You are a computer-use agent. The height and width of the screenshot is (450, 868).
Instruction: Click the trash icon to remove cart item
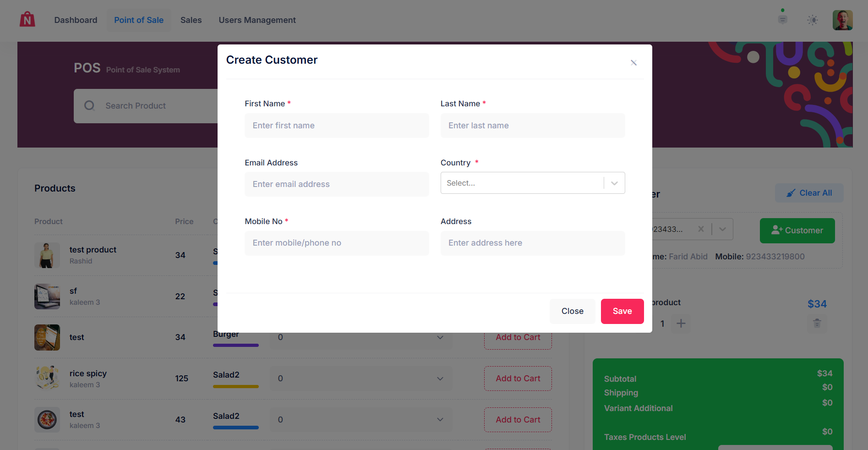click(x=817, y=324)
